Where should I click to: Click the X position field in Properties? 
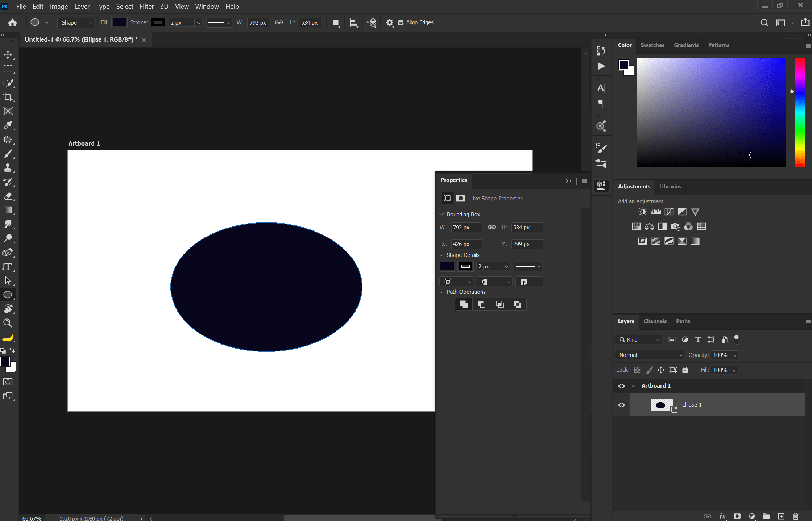coord(466,244)
